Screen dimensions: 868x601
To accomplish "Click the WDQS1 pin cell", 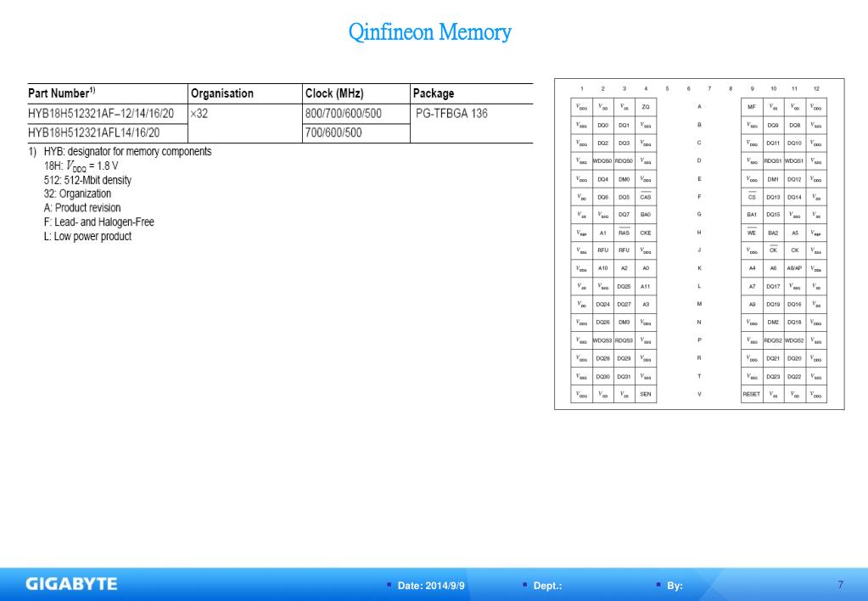I will point(794,161).
